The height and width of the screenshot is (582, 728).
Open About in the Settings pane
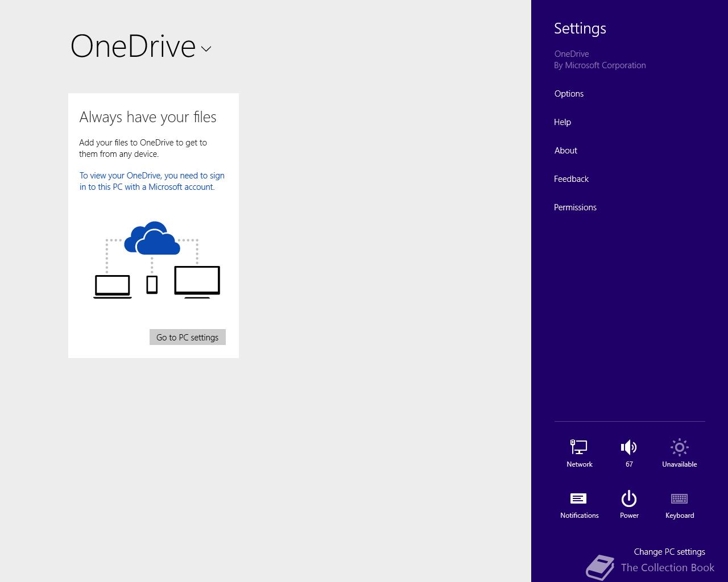pyautogui.click(x=566, y=151)
